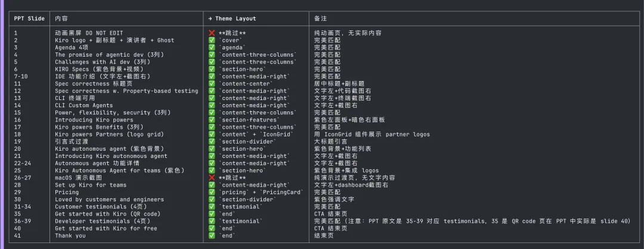Click the green checkmark beside `section-features`
The height and width of the screenshot is (249, 644).
[212, 120]
